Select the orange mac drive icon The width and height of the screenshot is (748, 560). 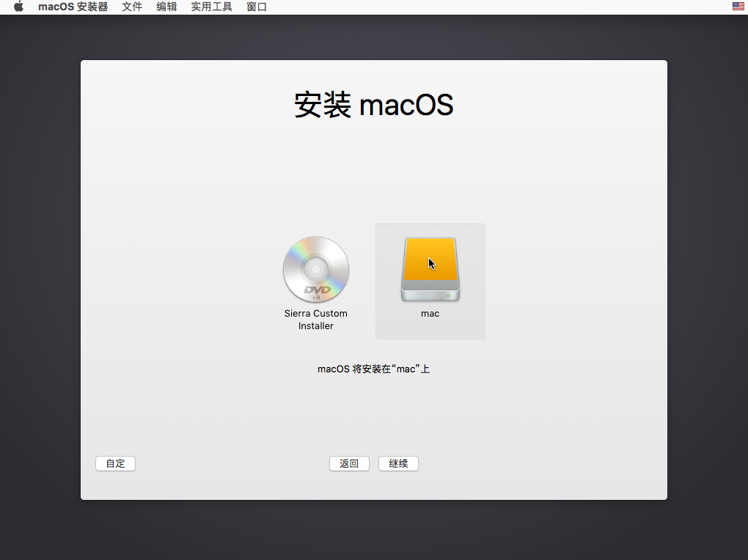(x=430, y=270)
